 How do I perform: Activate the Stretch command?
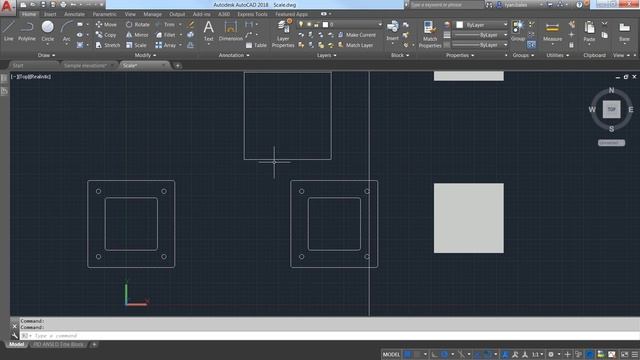click(108, 45)
